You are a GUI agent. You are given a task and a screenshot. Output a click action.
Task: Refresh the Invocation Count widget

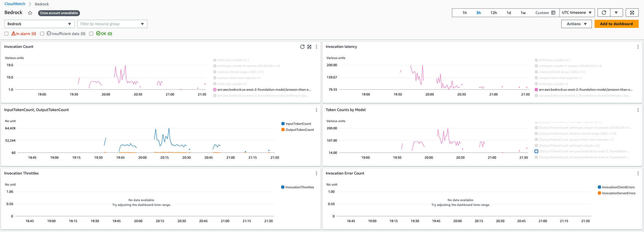302,47
